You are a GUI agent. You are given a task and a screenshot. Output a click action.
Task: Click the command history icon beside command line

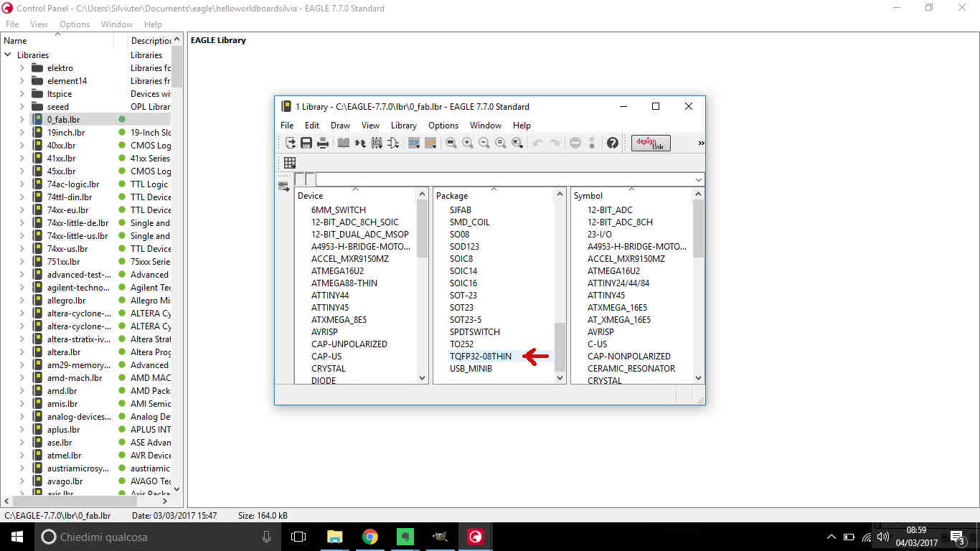click(x=283, y=187)
